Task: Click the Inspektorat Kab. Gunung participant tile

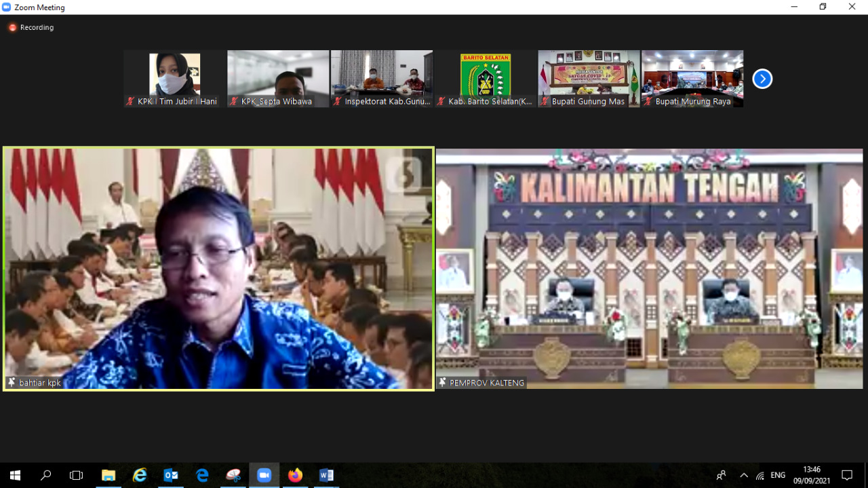Action: pos(382,78)
